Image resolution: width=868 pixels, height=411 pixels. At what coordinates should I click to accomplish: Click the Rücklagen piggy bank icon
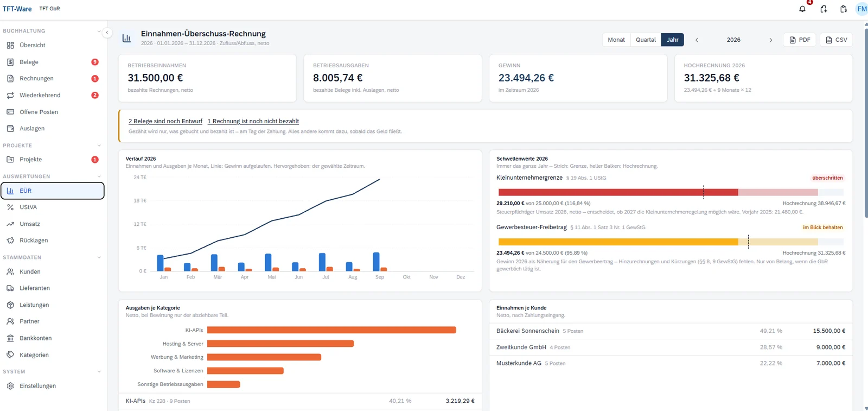10,240
